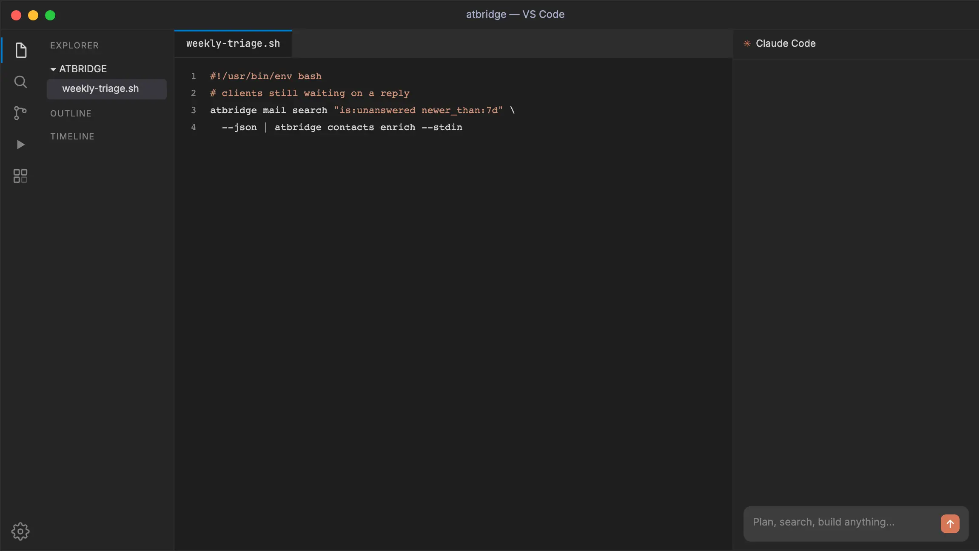Expand the OUTLINE section
Viewport: 980px width, 551px height.
pos(71,114)
